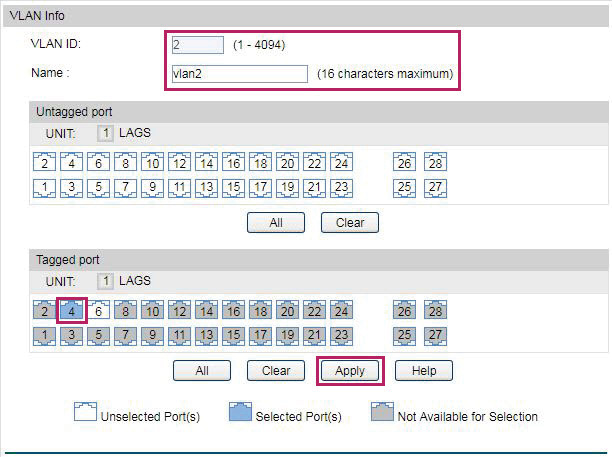This screenshot has height=457, width=612.
Task: Select all untagged ports with All button
Action: coord(276,222)
